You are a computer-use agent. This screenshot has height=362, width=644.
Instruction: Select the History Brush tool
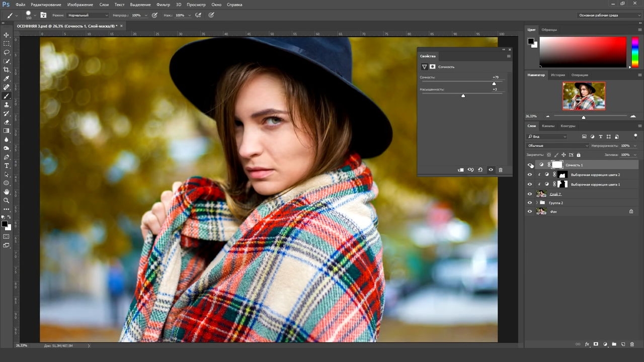point(7,113)
